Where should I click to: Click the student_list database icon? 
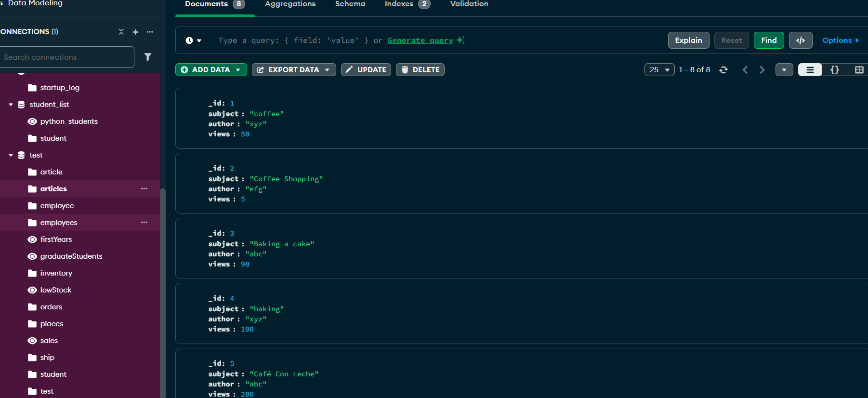pos(21,105)
